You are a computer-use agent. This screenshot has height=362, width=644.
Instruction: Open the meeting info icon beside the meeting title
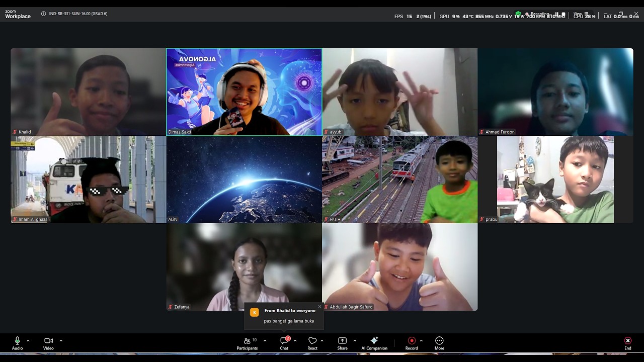[x=44, y=14]
